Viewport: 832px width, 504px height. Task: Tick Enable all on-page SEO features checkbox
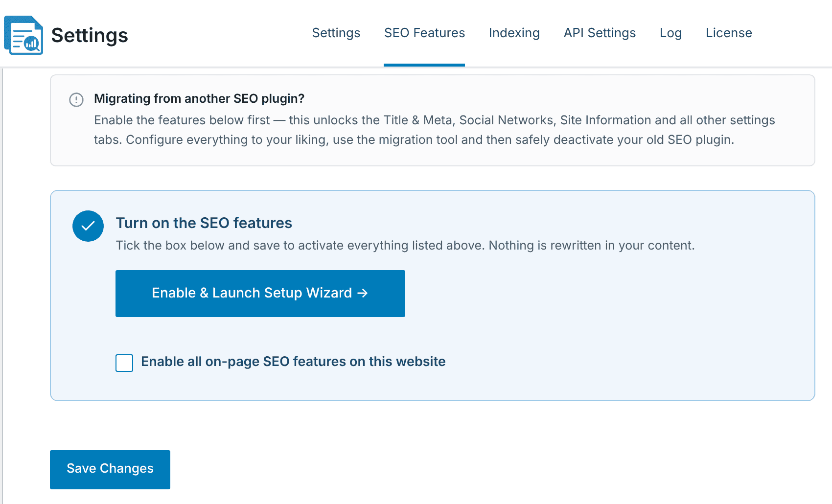pos(124,363)
